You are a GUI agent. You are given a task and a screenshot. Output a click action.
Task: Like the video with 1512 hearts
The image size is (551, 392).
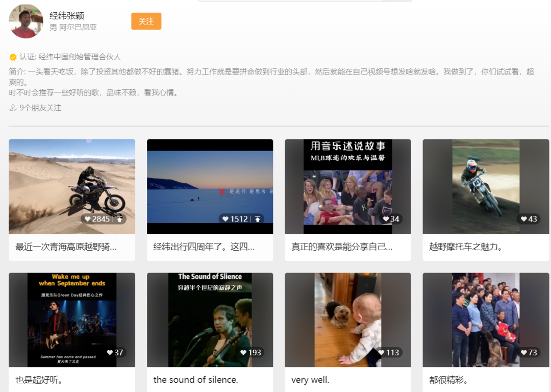(x=226, y=219)
